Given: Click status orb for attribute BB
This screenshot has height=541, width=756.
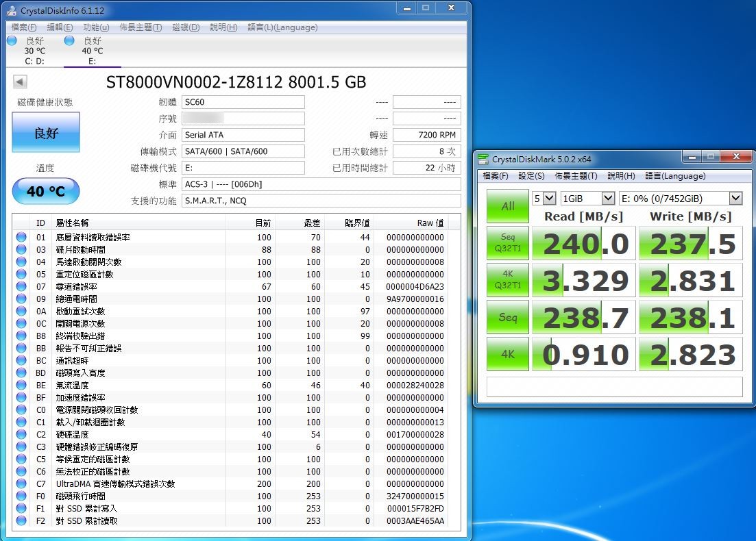Looking at the screenshot, I should pyautogui.click(x=21, y=348).
